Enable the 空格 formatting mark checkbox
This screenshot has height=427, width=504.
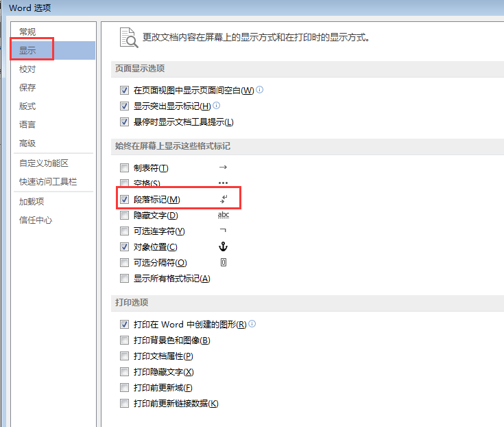click(124, 183)
